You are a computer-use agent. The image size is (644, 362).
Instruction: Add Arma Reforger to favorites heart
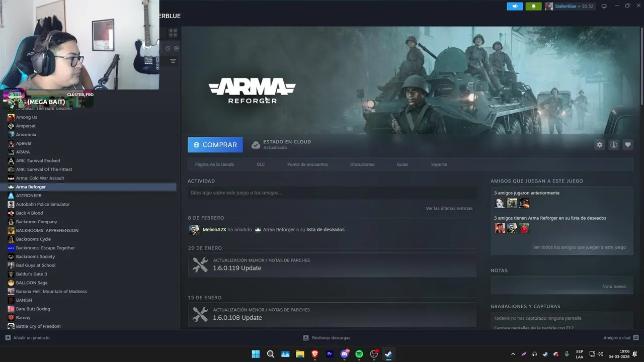pyautogui.click(x=628, y=145)
